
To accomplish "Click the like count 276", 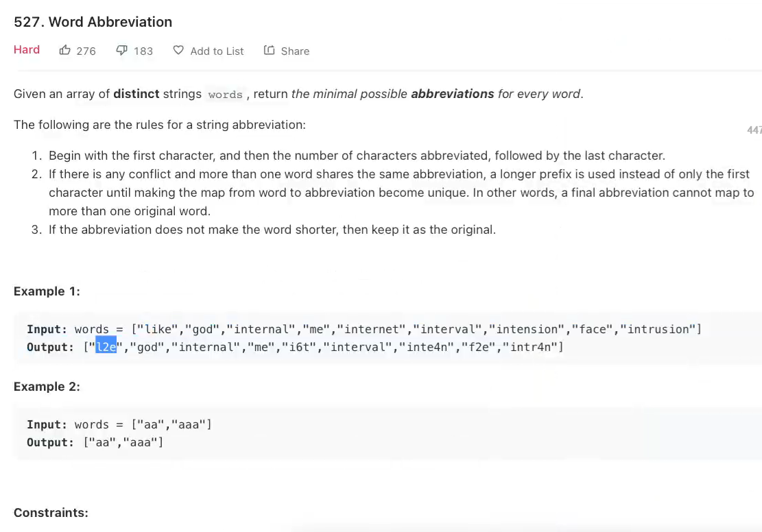I will 86,51.
